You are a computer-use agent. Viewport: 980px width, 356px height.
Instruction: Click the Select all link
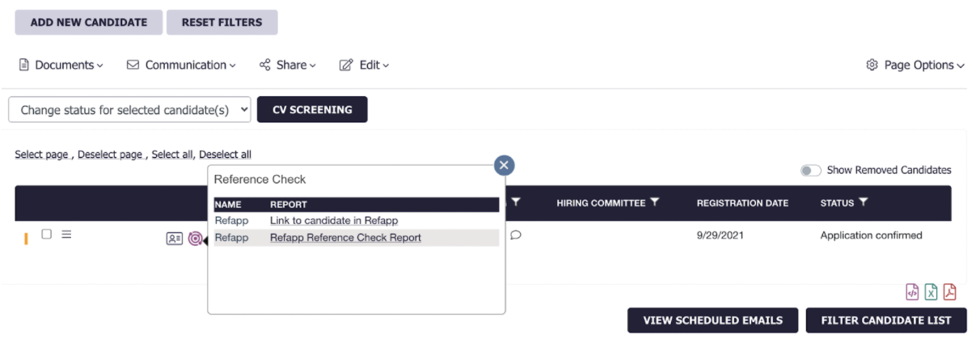tap(171, 155)
